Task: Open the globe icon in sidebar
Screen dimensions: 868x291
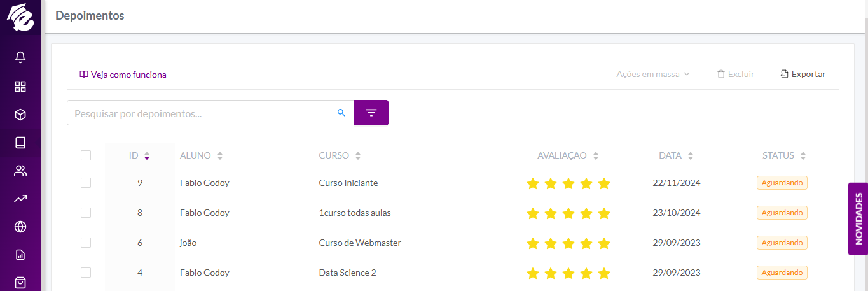Action: tap(20, 227)
